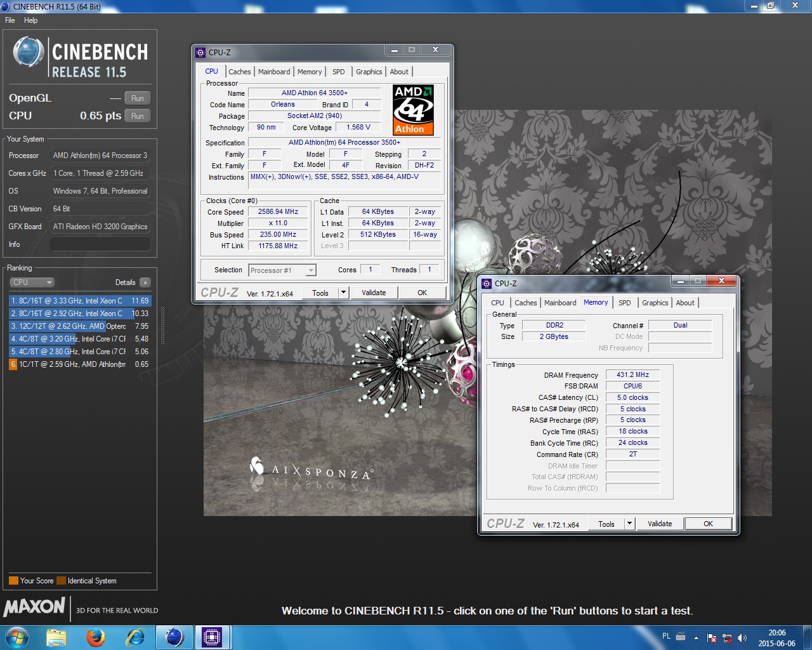Click CPU-Z title icon in Memory window
812x650 pixels.
[487, 284]
